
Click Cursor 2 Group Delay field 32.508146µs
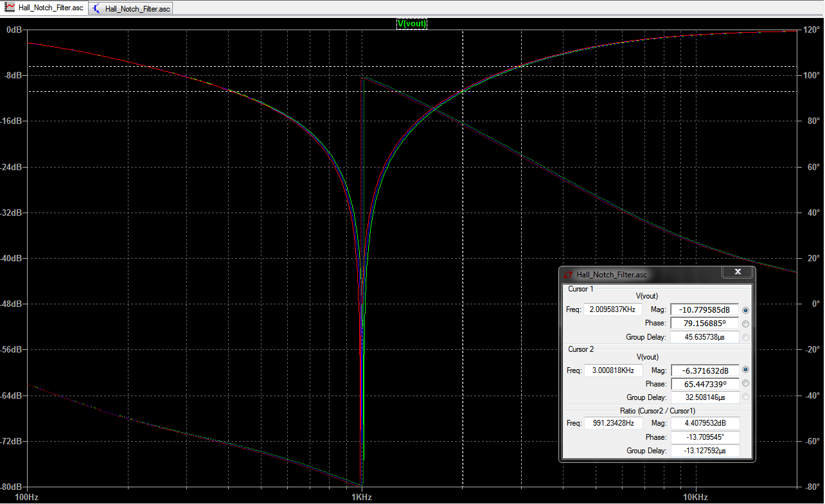[704, 397]
